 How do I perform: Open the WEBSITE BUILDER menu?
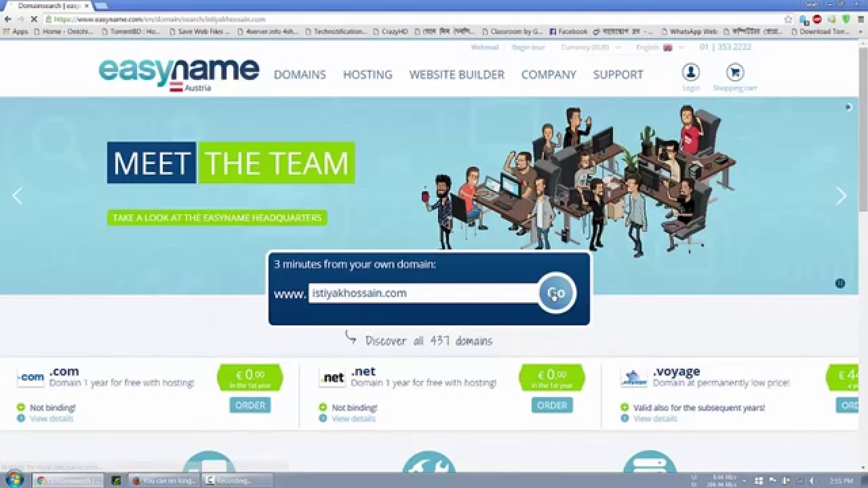pos(456,75)
